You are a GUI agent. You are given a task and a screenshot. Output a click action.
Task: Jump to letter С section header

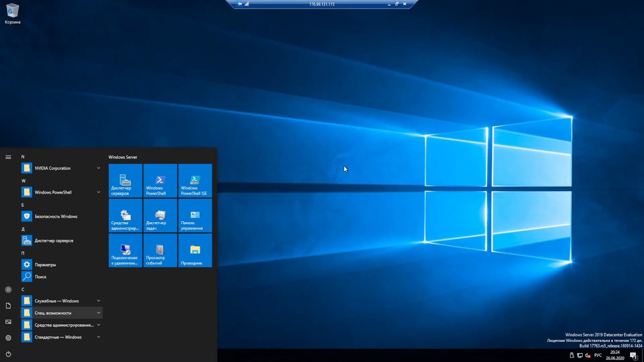(x=23, y=290)
